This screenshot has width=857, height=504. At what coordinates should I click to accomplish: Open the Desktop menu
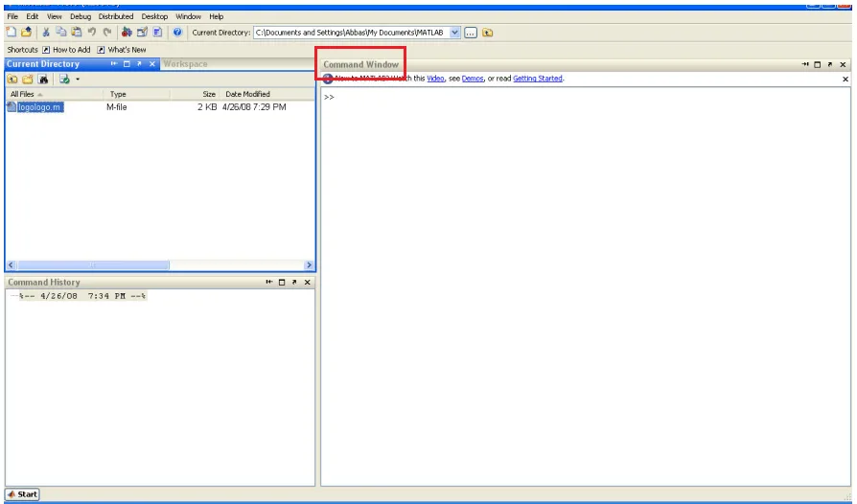(x=154, y=16)
